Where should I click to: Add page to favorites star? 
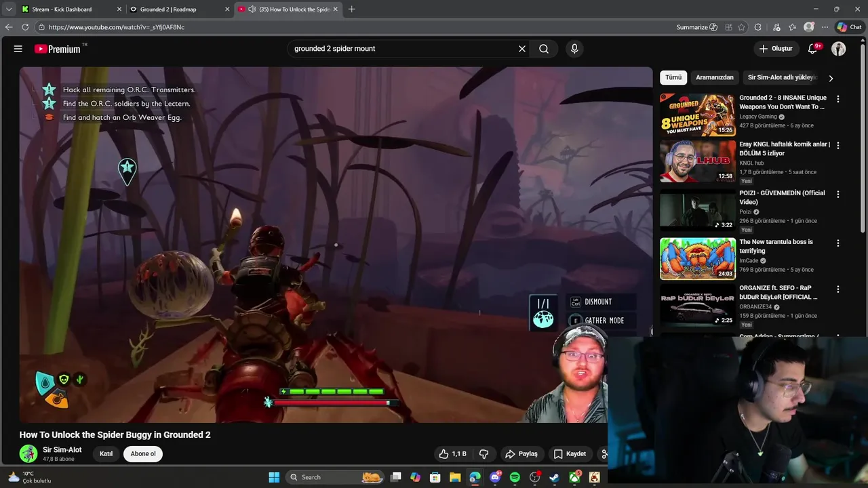pyautogui.click(x=741, y=27)
